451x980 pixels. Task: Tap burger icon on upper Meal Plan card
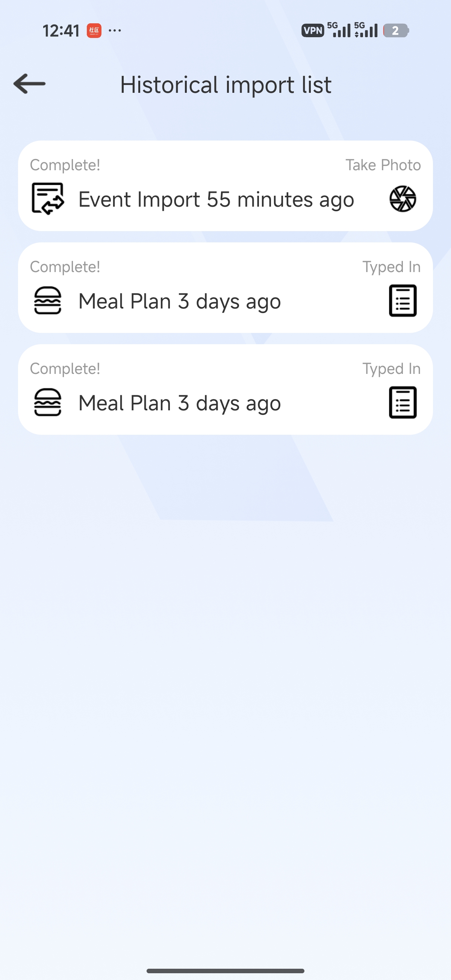tap(48, 301)
